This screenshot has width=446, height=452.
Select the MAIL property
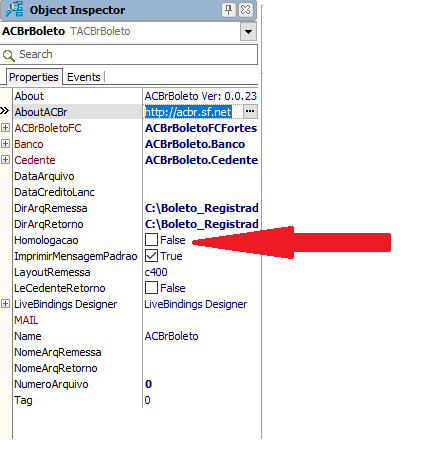pyautogui.click(x=26, y=320)
